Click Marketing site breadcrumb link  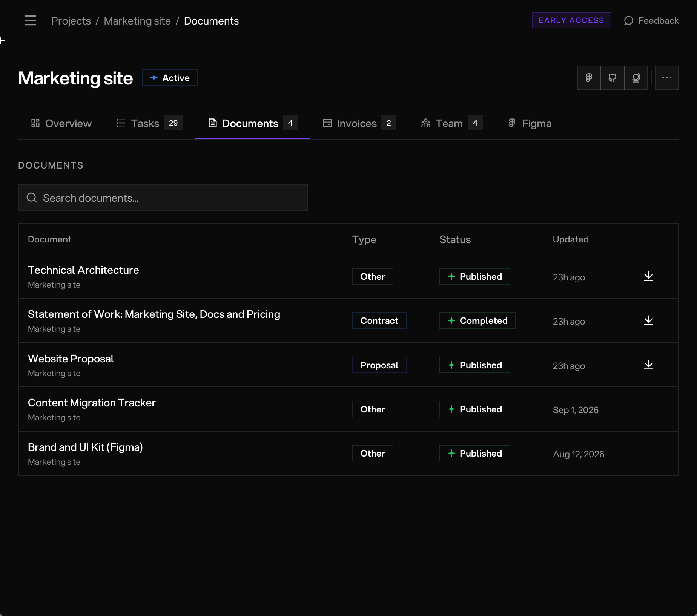coord(137,21)
